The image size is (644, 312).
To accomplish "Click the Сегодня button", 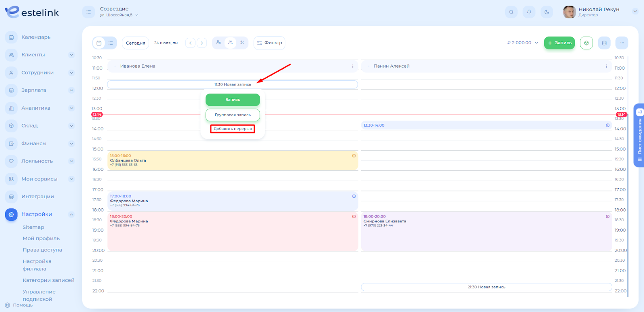I will [x=135, y=43].
